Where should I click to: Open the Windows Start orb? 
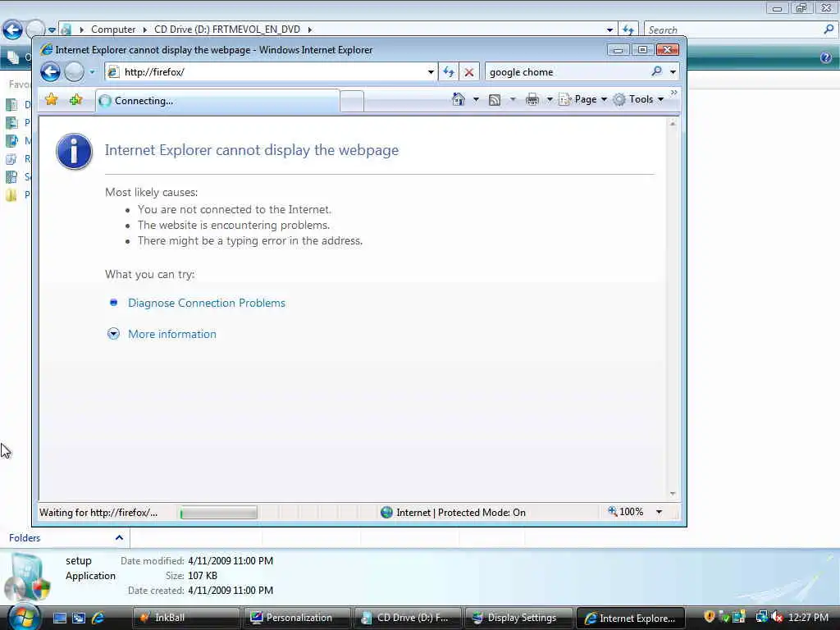click(24, 617)
